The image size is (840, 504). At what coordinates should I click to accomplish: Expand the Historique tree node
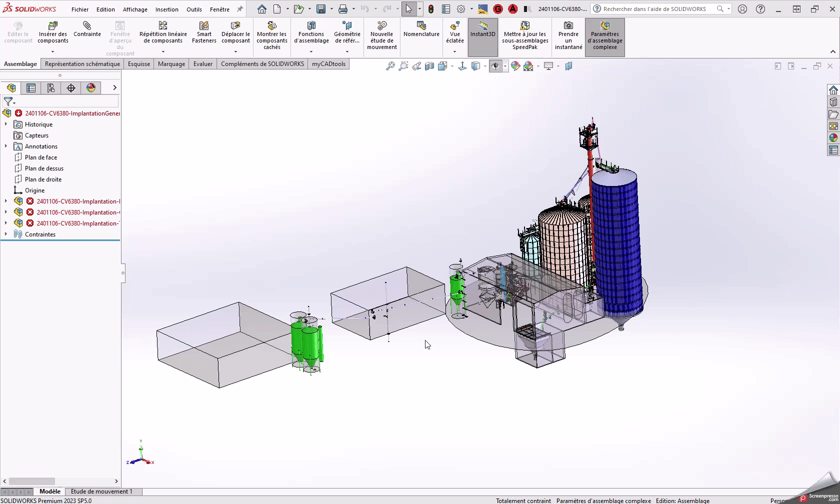pyautogui.click(x=6, y=124)
